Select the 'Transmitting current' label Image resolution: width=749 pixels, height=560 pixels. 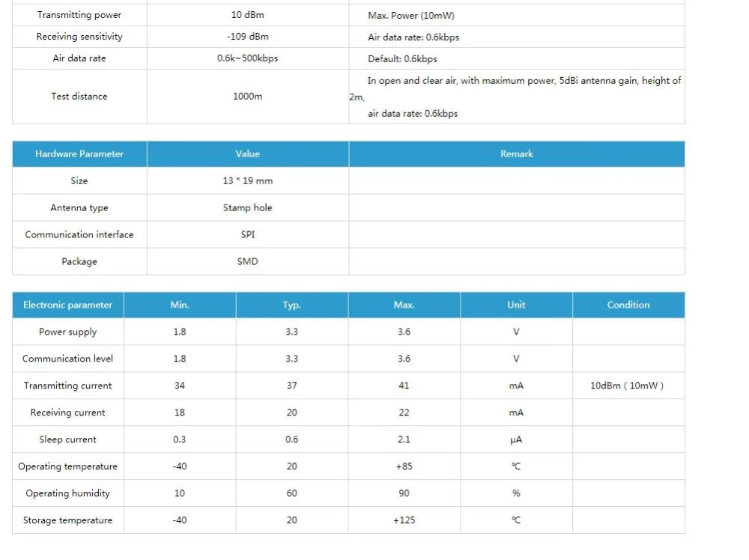click(x=68, y=386)
